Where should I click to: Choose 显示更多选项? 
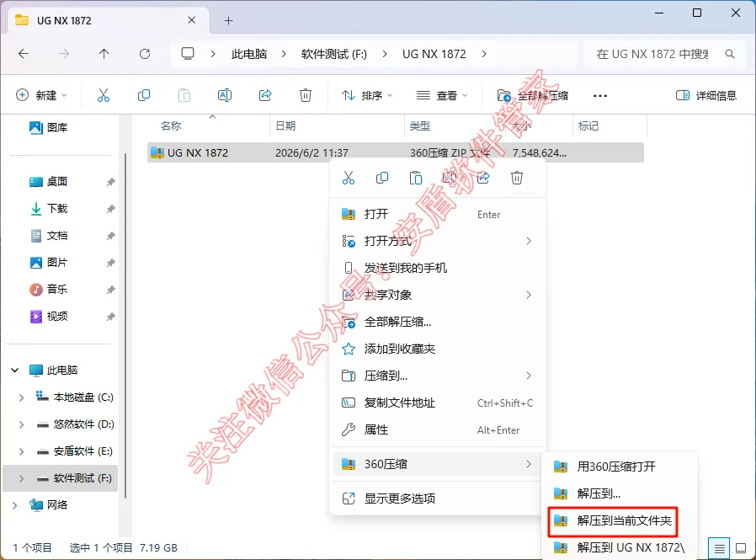point(438,499)
